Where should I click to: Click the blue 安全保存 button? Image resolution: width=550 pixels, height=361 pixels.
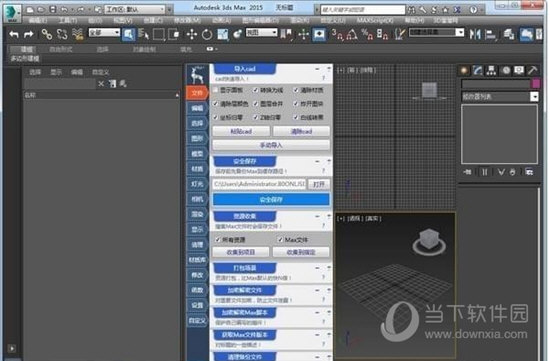(x=271, y=200)
